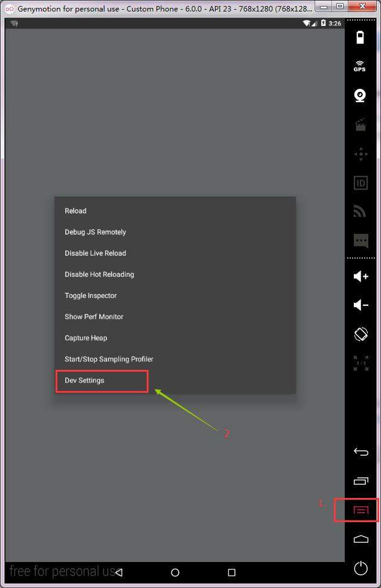Close the Genymotion window

(362, 7)
